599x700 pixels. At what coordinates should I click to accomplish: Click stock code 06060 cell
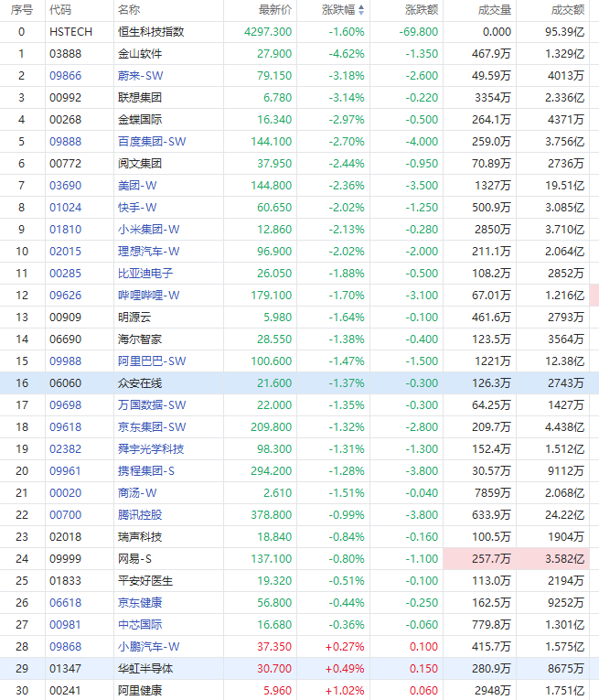coord(66,383)
